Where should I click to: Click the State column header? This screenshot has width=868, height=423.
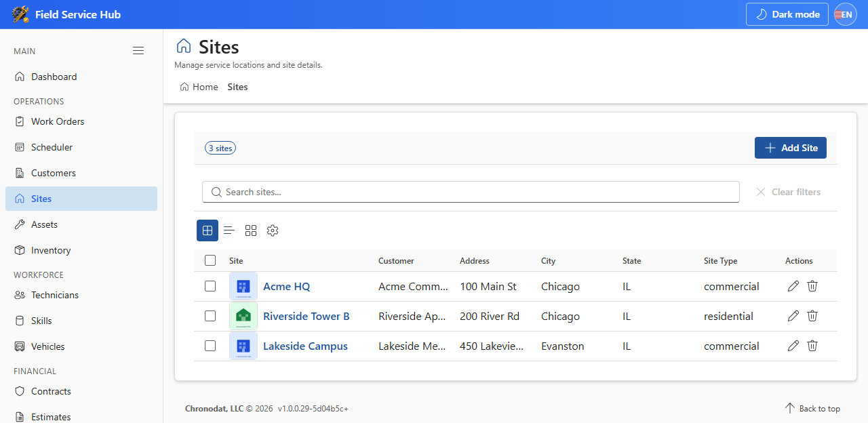[x=631, y=260]
